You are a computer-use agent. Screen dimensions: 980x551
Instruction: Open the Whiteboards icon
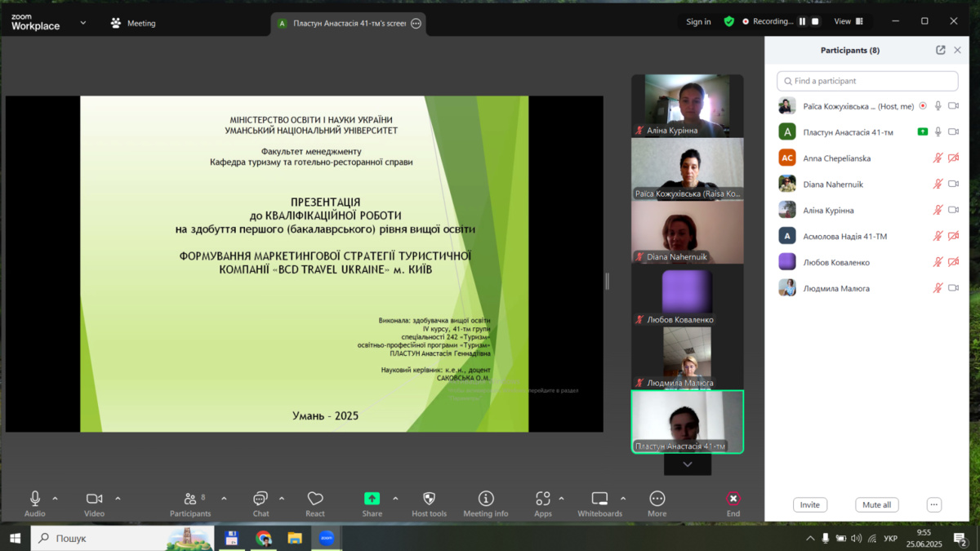pos(599,498)
